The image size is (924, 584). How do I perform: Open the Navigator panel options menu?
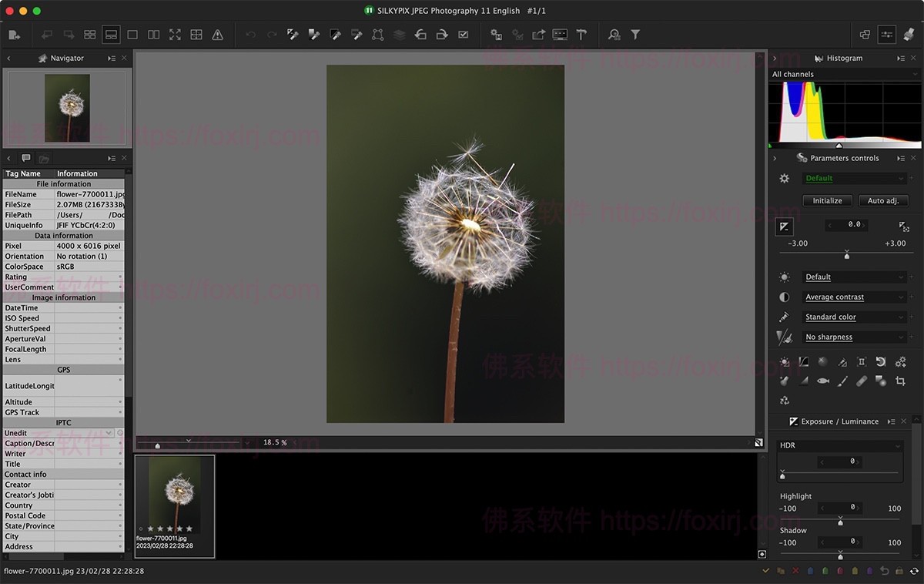(112, 59)
